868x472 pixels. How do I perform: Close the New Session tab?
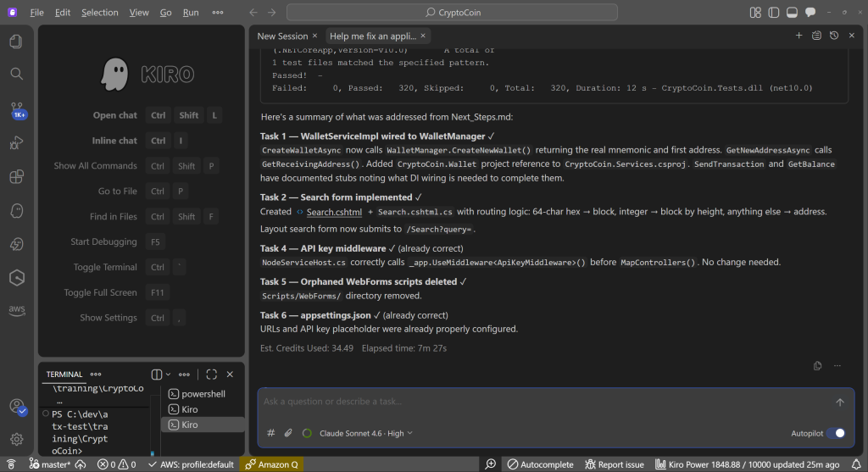pos(315,36)
